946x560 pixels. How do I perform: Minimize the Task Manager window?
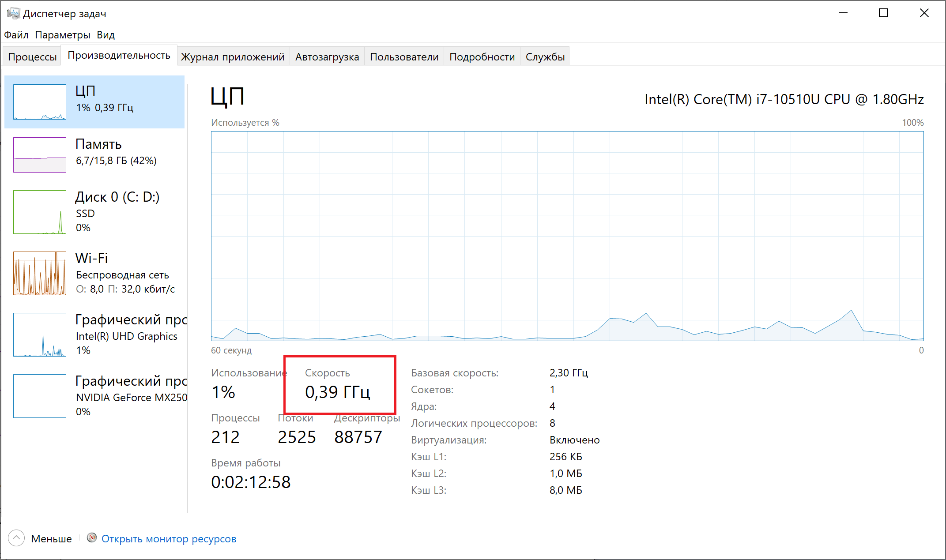(843, 13)
